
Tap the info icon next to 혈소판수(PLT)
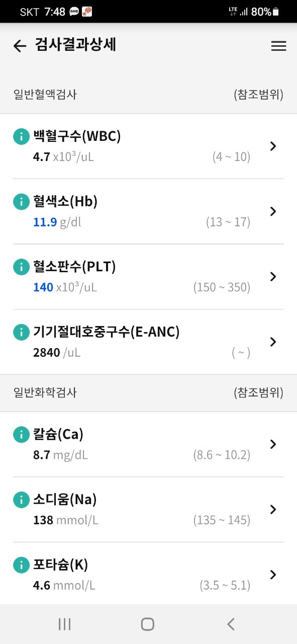tap(21, 267)
